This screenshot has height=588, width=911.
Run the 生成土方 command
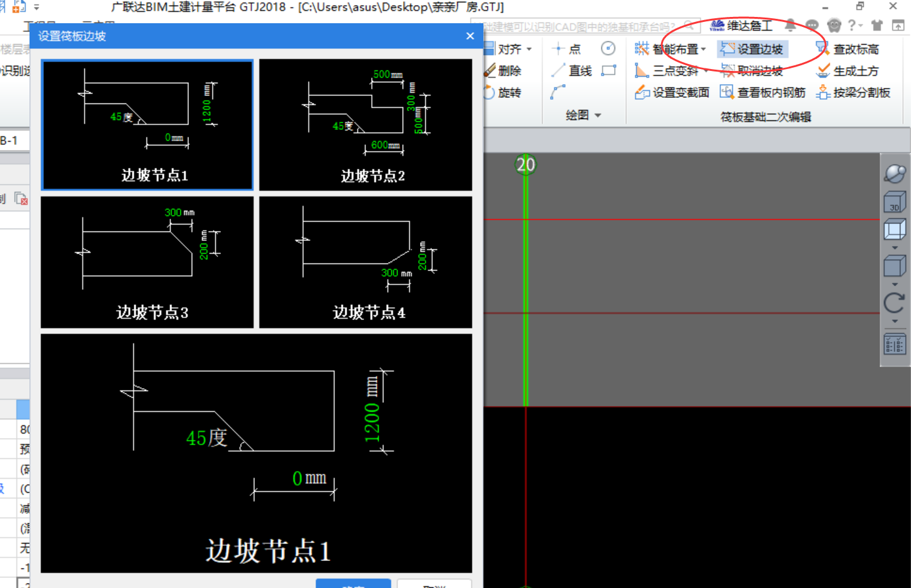tap(848, 71)
